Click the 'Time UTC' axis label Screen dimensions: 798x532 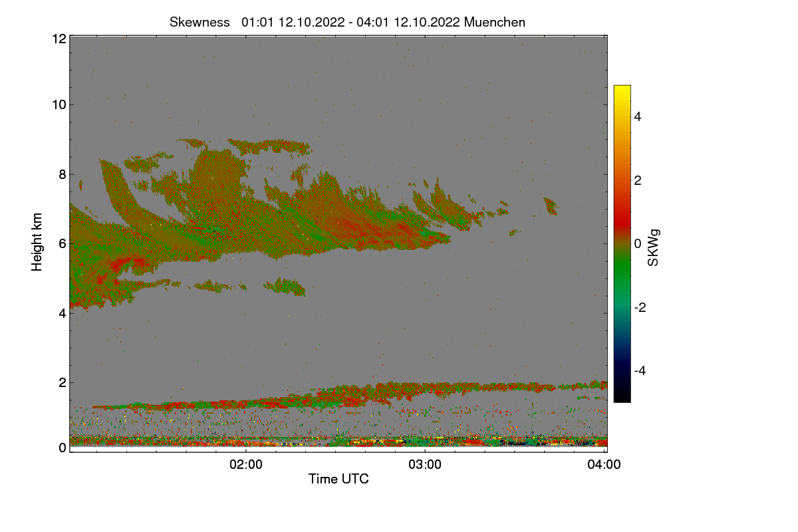(338, 478)
